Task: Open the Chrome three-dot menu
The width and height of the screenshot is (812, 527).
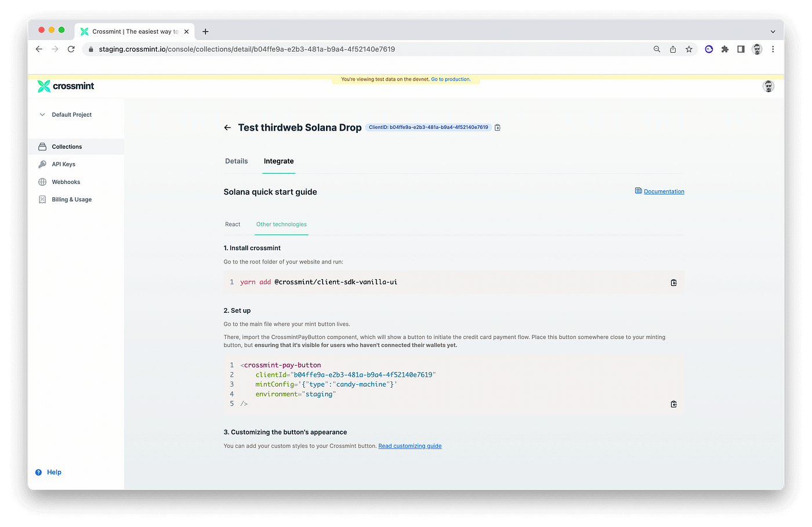Action: coord(773,49)
